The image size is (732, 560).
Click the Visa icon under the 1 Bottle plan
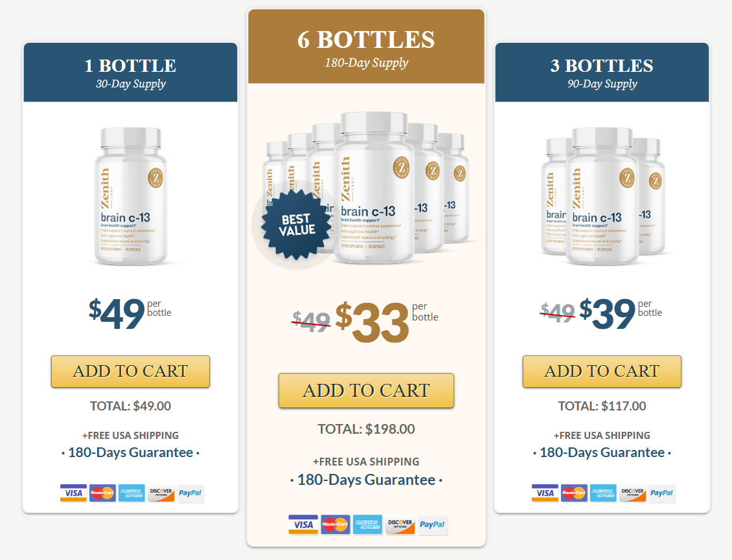click(73, 493)
